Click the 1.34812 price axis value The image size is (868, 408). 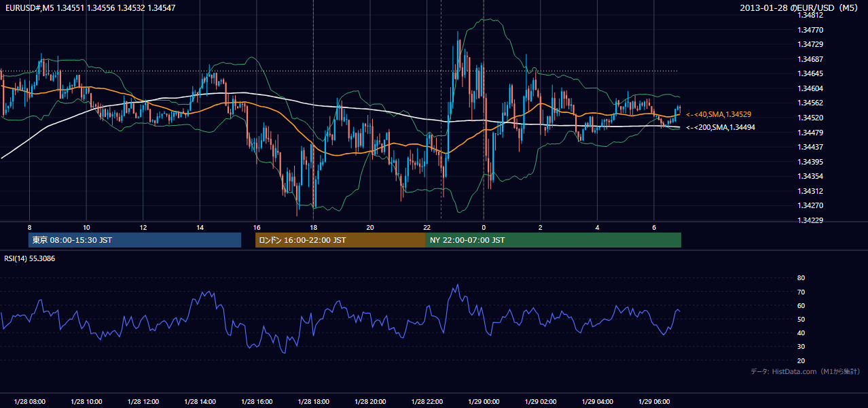(811, 15)
